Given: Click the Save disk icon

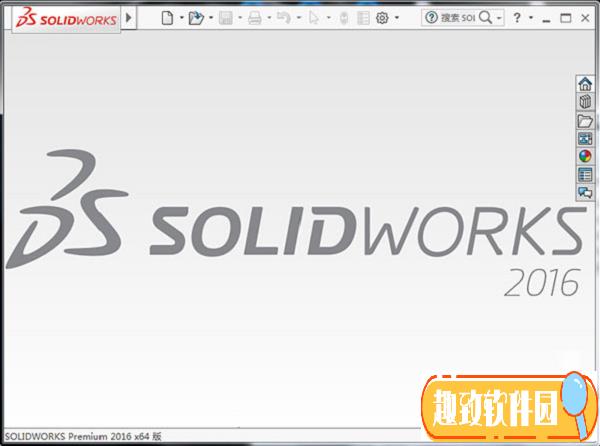Looking at the screenshot, I should click(226, 18).
